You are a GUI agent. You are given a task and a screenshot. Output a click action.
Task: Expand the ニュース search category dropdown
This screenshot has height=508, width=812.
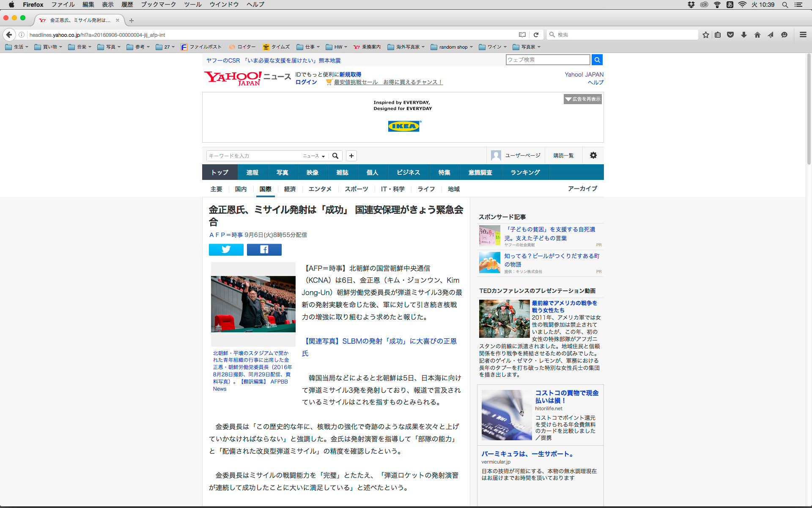pyautogui.click(x=314, y=156)
